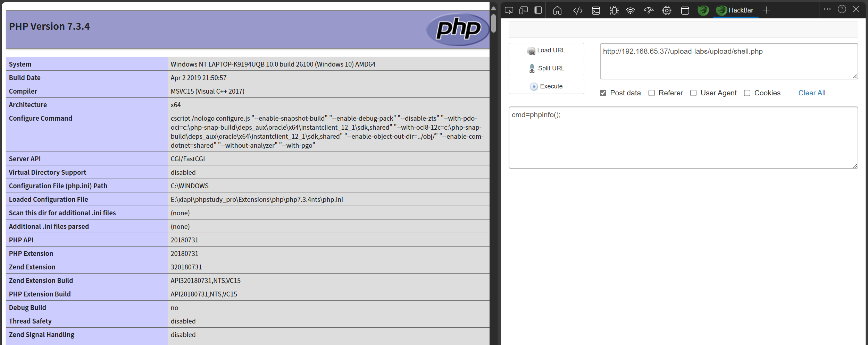
Task: Click the "PHP API" row label
Action: point(21,240)
